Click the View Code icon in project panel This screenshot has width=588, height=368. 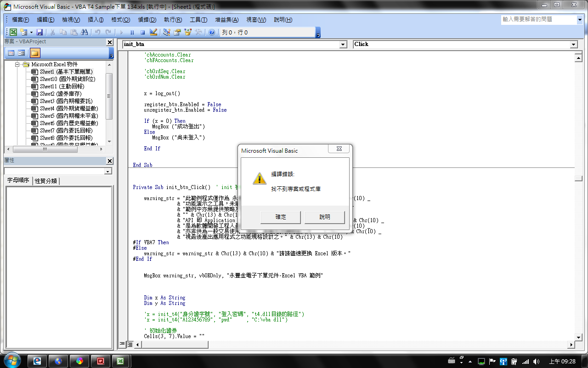(11, 53)
